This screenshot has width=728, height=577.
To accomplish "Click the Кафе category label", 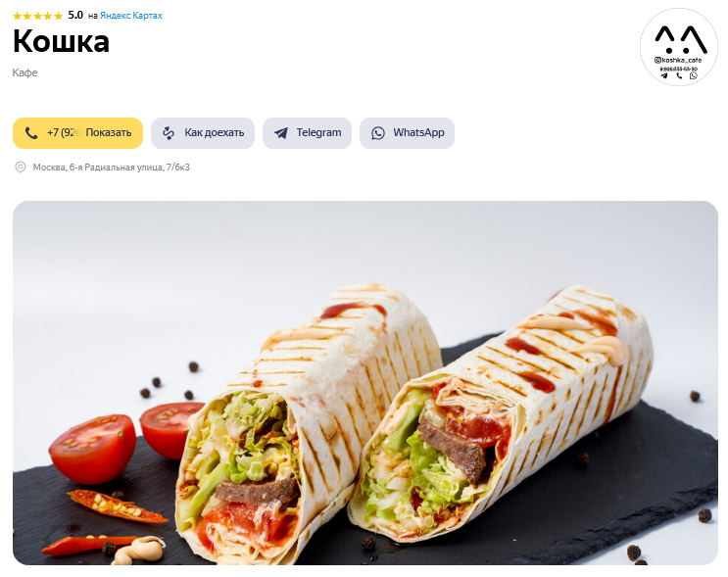I will pyautogui.click(x=24, y=72).
